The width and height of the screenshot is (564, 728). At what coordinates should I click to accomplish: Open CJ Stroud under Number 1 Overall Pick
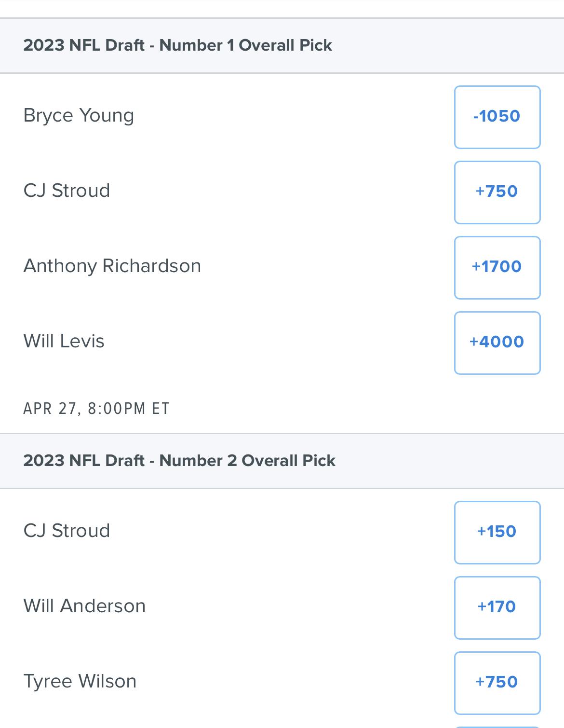click(67, 191)
